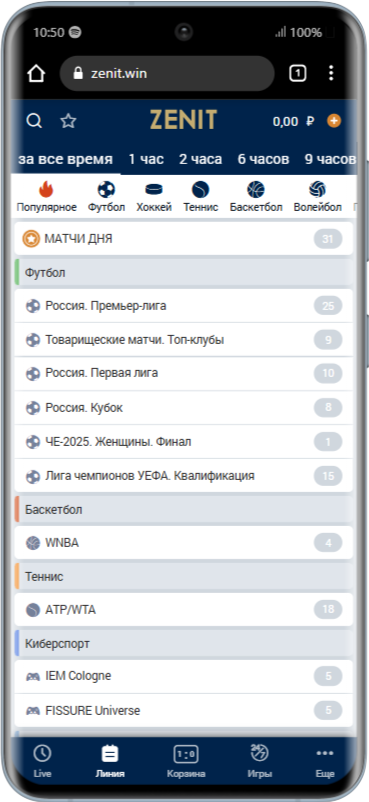The image size is (369, 802).
Task: Click football icon beside Лига чемпионов УЕФА
Action: [33, 476]
